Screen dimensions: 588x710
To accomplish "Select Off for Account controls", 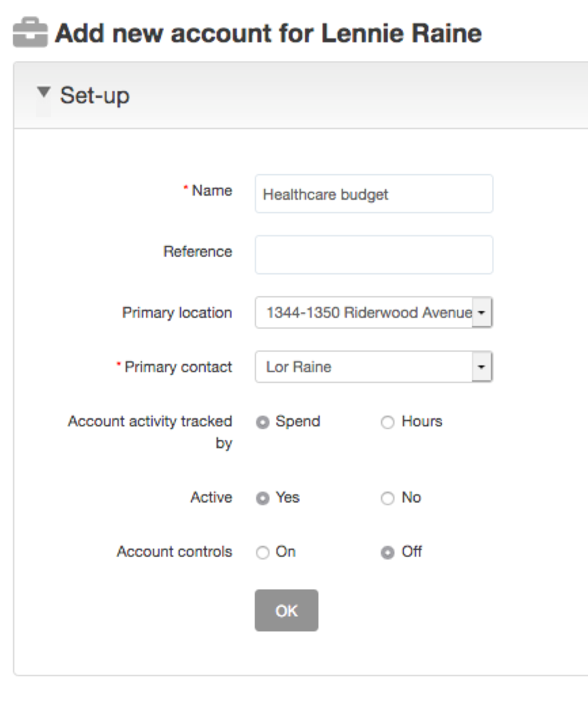I will coord(388,553).
